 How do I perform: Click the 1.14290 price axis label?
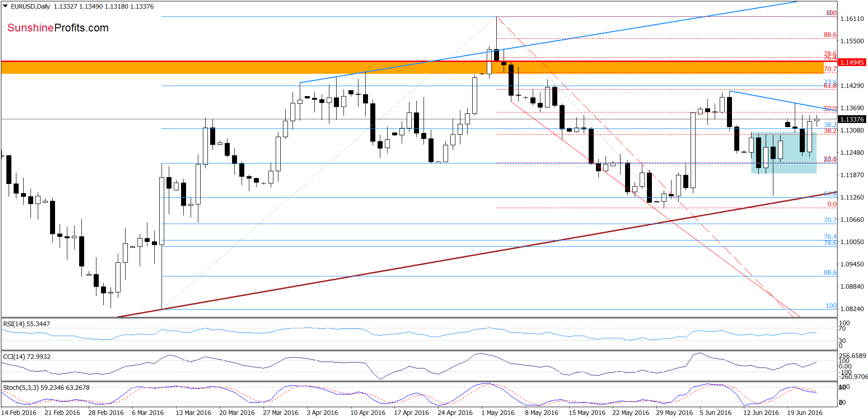click(x=852, y=86)
